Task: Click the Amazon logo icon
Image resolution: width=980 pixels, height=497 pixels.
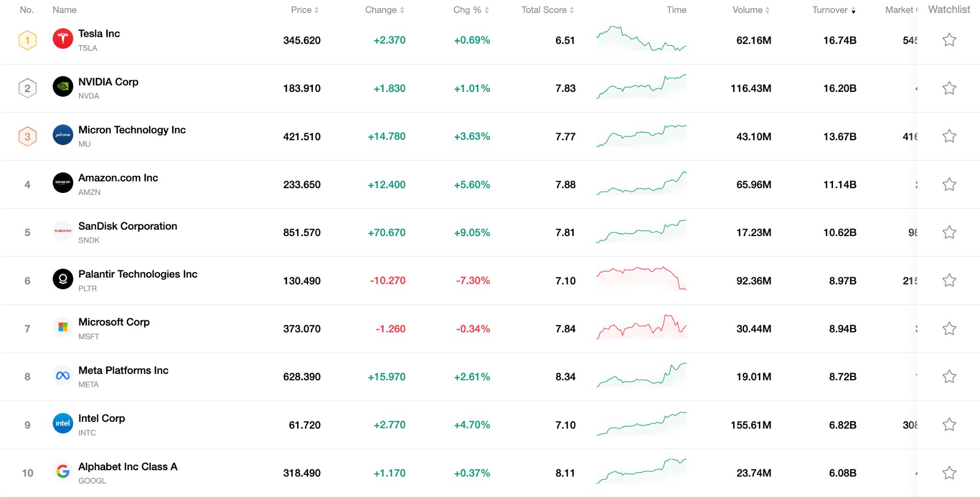Action: click(x=63, y=183)
